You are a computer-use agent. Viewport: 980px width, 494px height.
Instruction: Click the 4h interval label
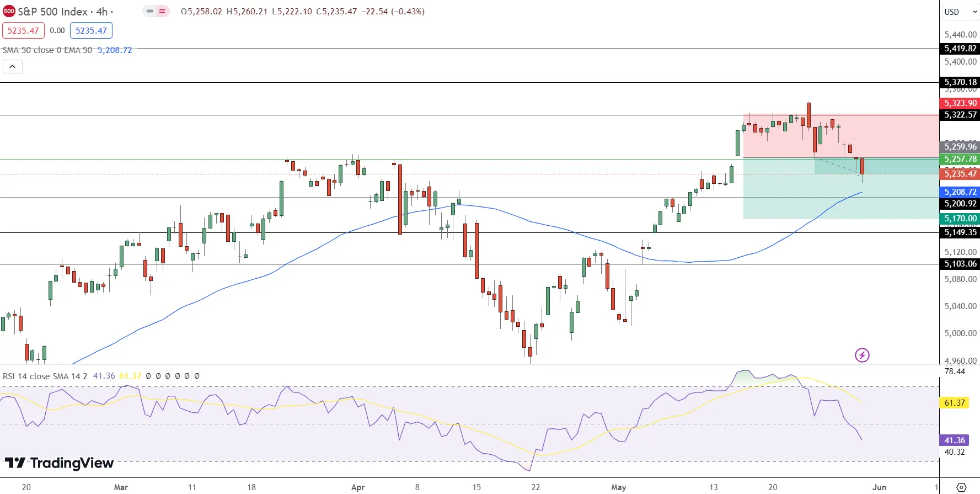tap(102, 12)
